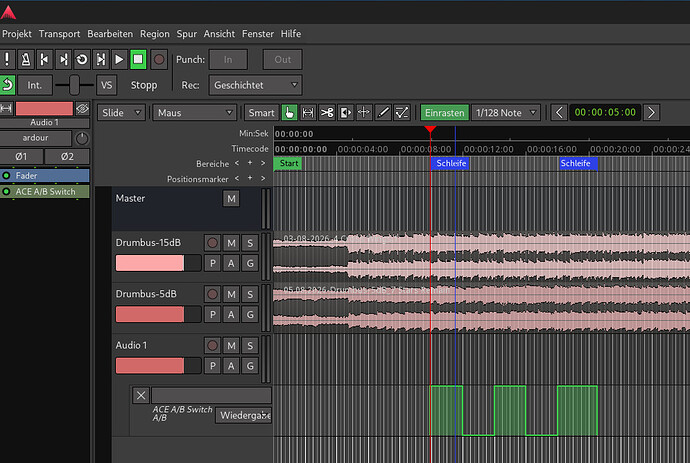Click the Int. sync source button
Viewport: 690px width, 463px height.
point(35,85)
